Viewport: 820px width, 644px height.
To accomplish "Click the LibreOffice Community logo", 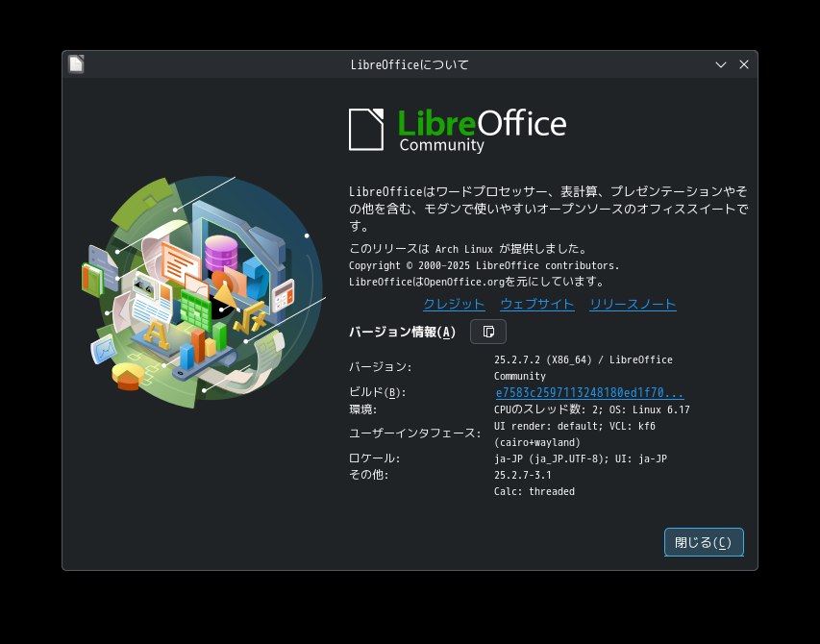I will point(458,130).
